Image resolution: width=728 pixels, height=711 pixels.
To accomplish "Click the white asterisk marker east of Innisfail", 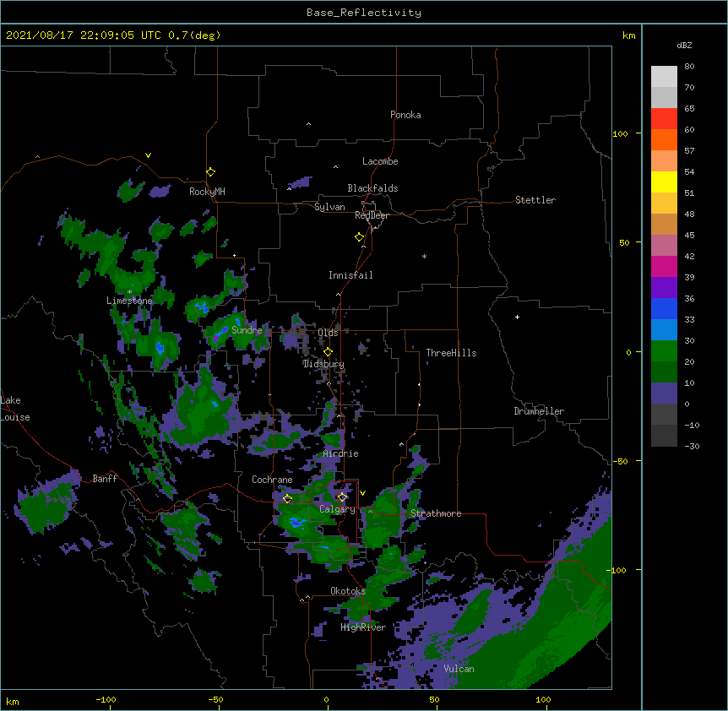I will pos(424,257).
